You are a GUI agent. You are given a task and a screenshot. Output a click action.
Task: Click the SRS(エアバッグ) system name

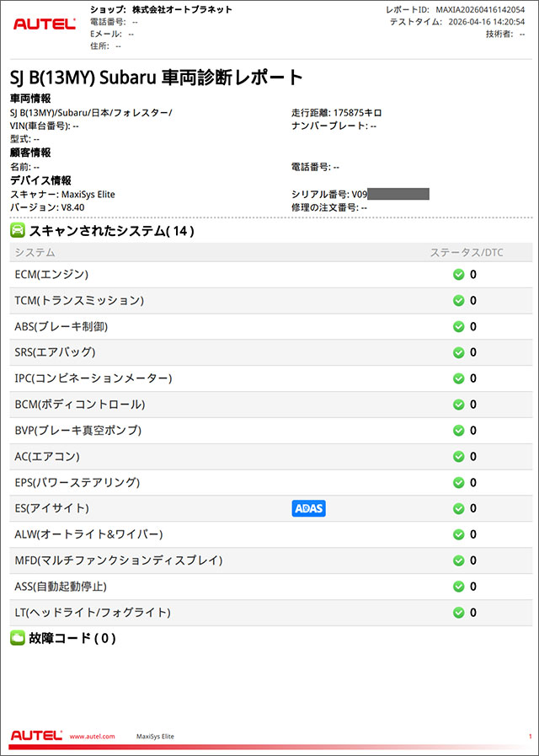pyautogui.click(x=55, y=352)
